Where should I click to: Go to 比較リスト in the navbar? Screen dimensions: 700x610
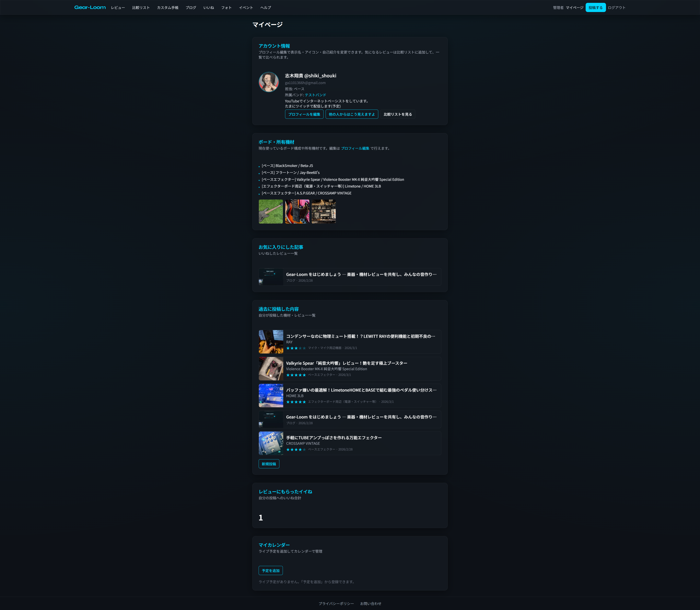[141, 8]
